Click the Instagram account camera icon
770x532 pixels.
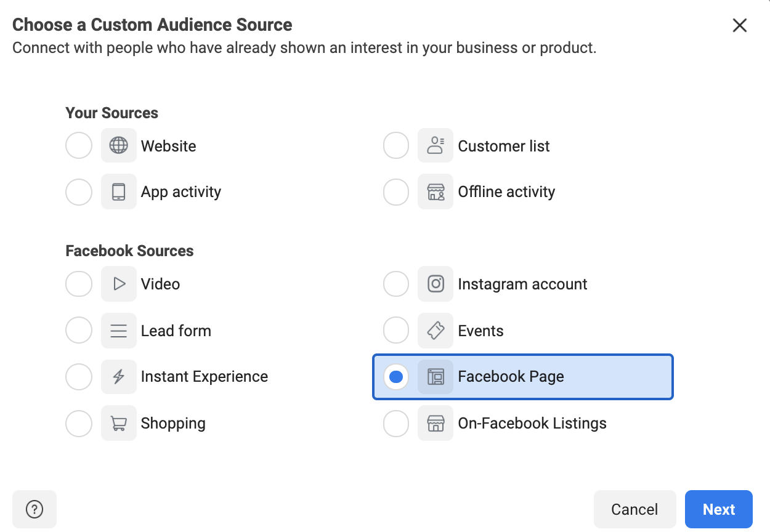point(436,284)
